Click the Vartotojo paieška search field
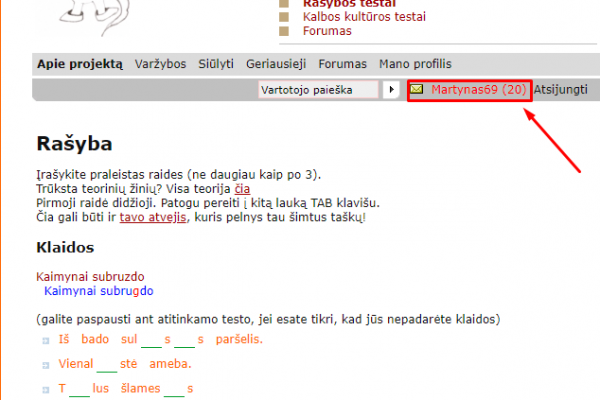Screen dimensions: 600x400 [x=318, y=90]
